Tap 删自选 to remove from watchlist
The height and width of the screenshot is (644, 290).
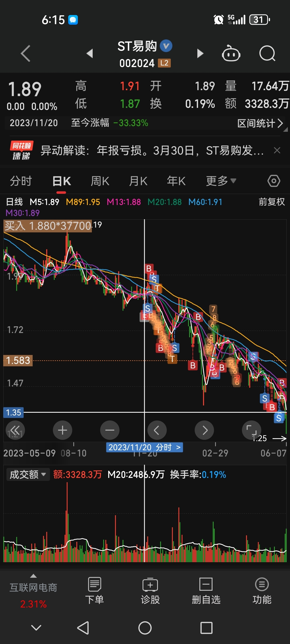point(206,591)
